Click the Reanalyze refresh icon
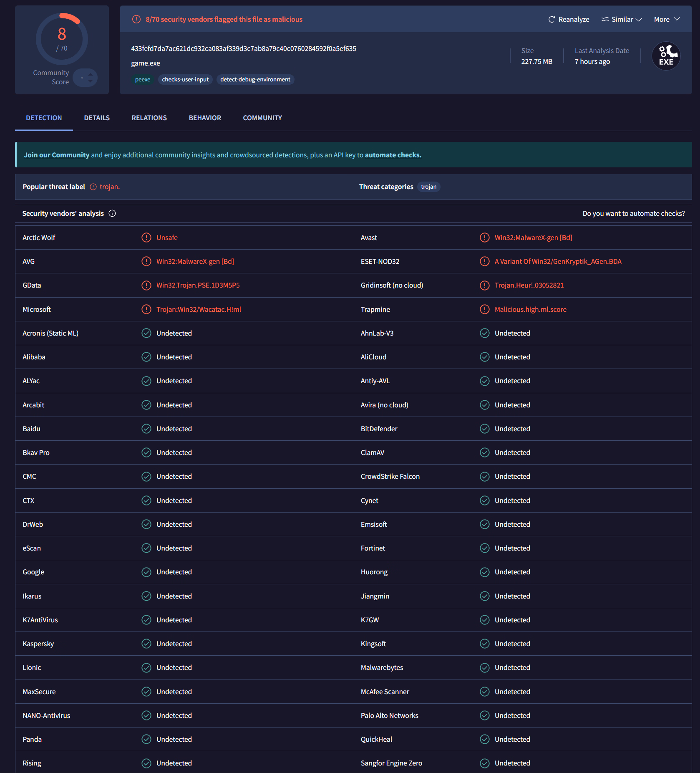Viewport: 700px width, 773px height. click(x=551, y=20)
